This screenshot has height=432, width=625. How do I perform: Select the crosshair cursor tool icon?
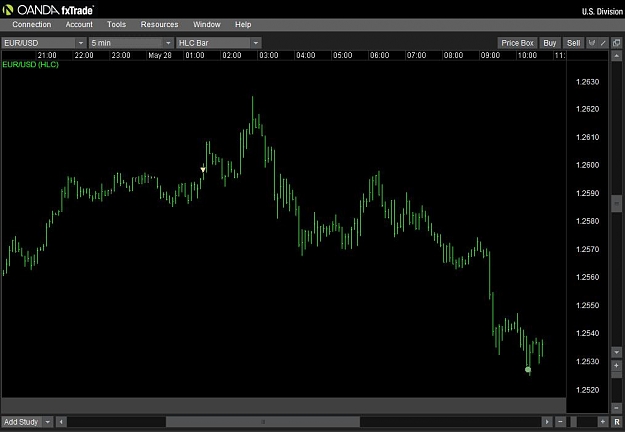pyautogui.click(x=592, y=43)
